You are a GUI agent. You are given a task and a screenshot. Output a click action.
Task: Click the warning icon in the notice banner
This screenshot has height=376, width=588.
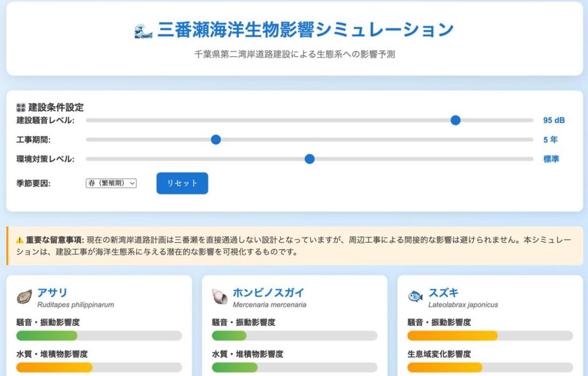click(x=20, y=240)
